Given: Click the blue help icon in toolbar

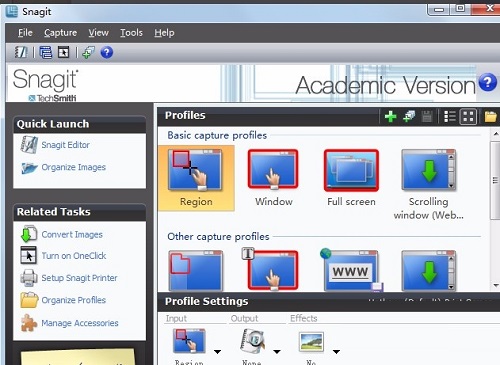Looking at the screenshot, I should point(107,53).
